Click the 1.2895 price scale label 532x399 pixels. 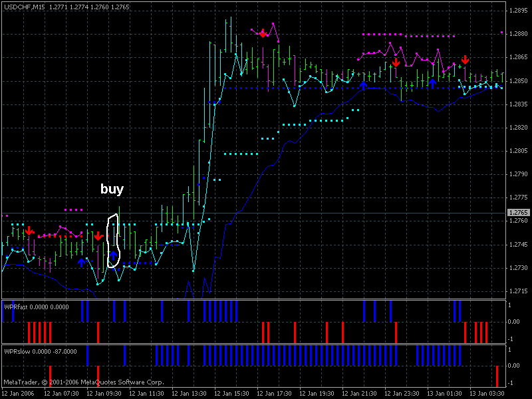tap(519, 11)
